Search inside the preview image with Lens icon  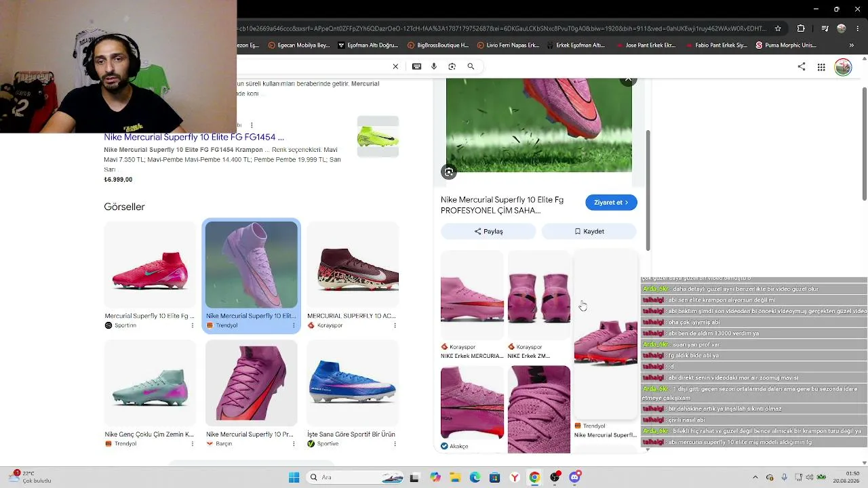click(x=449, y=172)
